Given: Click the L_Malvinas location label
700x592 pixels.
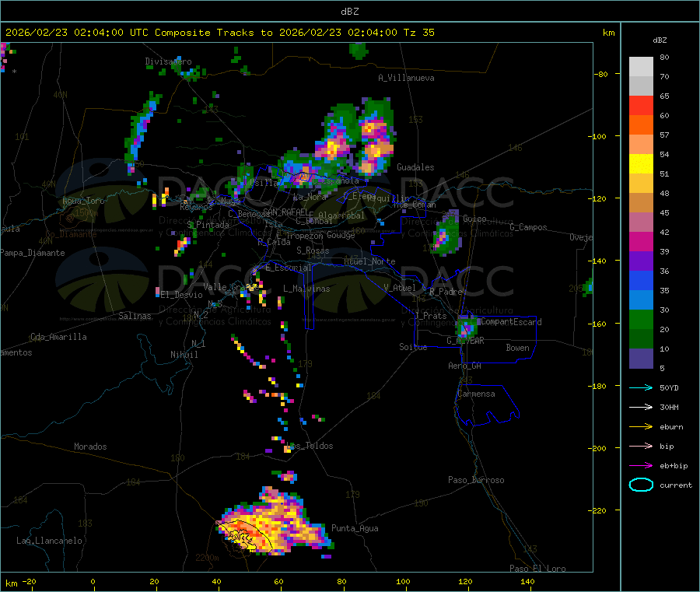Looking at the screenshot, I should coord(306,289).
